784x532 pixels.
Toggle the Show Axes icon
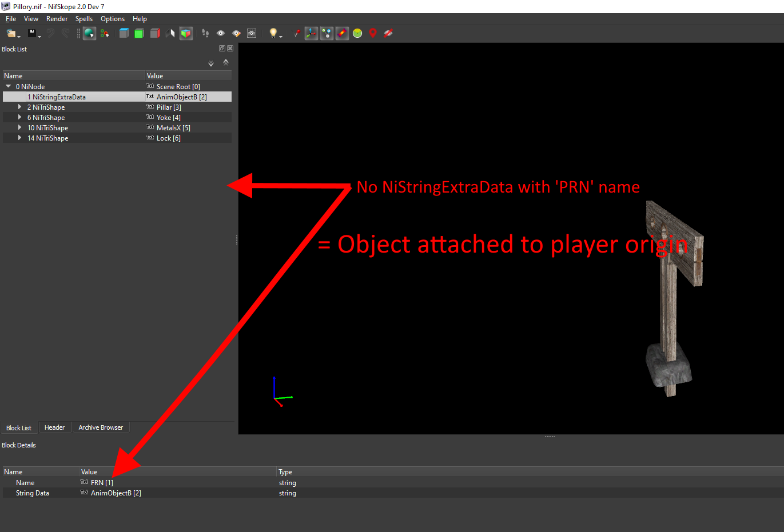[x=311, y=33]
